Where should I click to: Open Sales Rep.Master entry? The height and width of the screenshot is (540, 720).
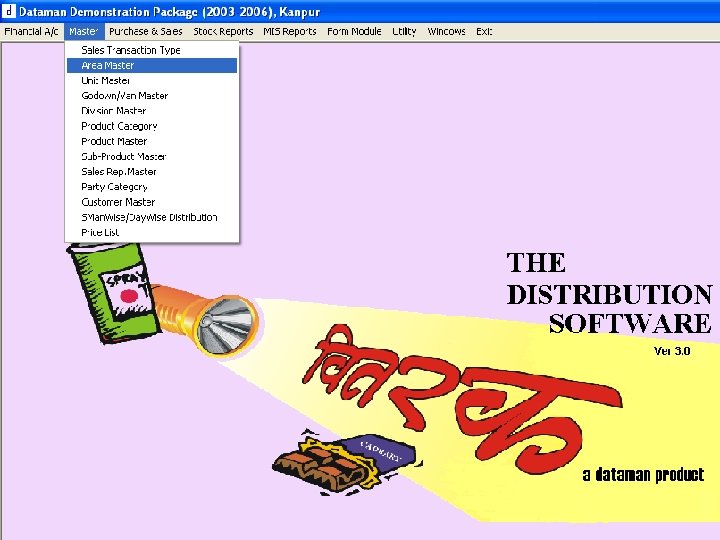[152, 171]
